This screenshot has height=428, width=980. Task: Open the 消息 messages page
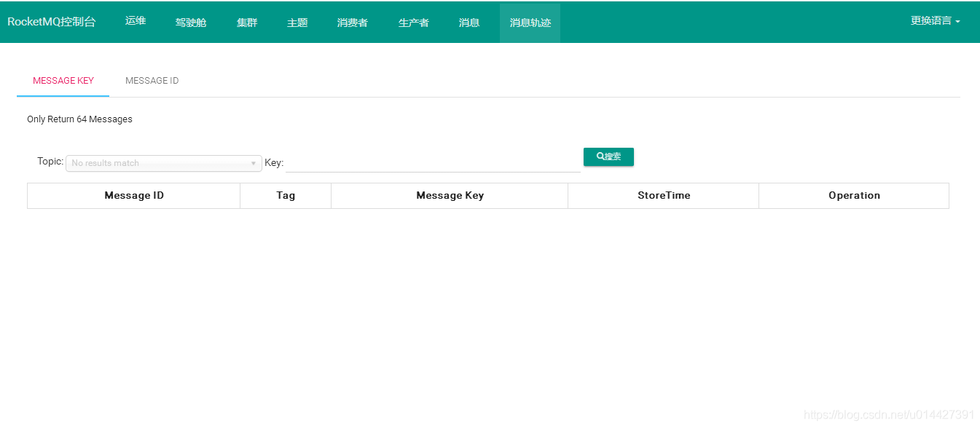tap(469, 23)
